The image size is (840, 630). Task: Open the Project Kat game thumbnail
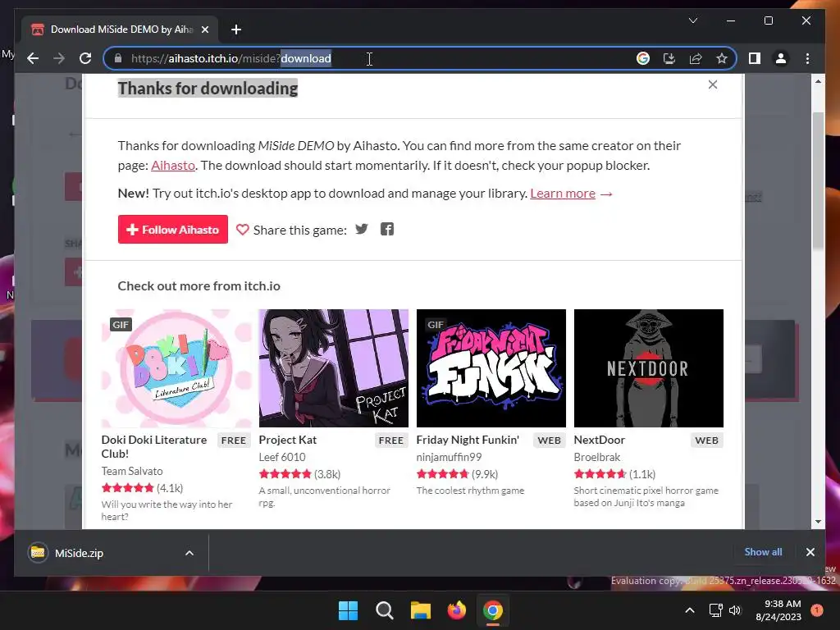coord(333,368)
